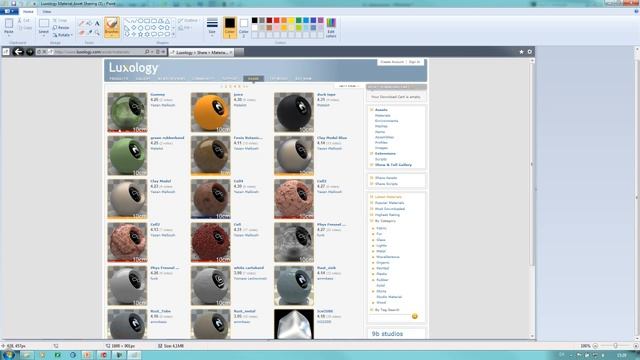The height and width of the screenshot is (360, 640).
Task: Switch to the View ribbon tab
Action: point(47,11)
